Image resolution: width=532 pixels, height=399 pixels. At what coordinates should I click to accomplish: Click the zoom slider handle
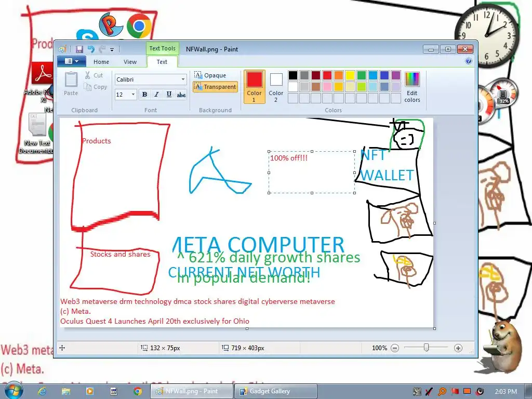[x=427, y=348]
